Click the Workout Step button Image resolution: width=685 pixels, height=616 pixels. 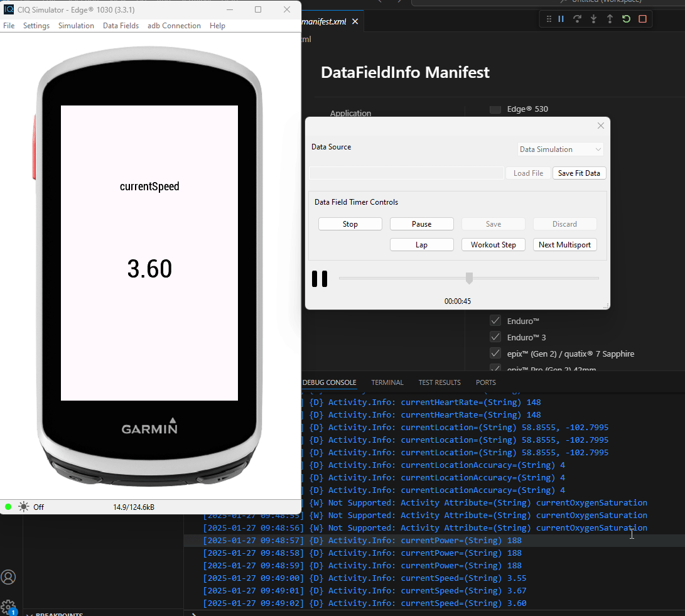coord(494,245)
